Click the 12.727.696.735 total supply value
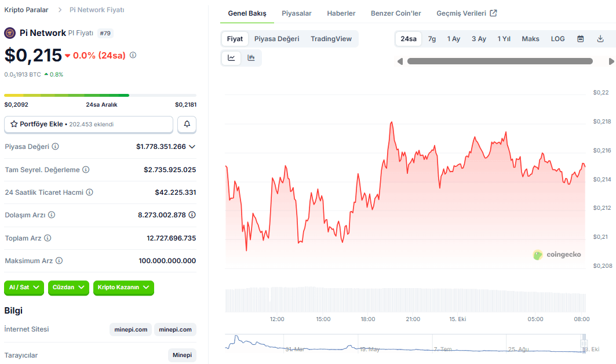 click(x=172, y=238)
